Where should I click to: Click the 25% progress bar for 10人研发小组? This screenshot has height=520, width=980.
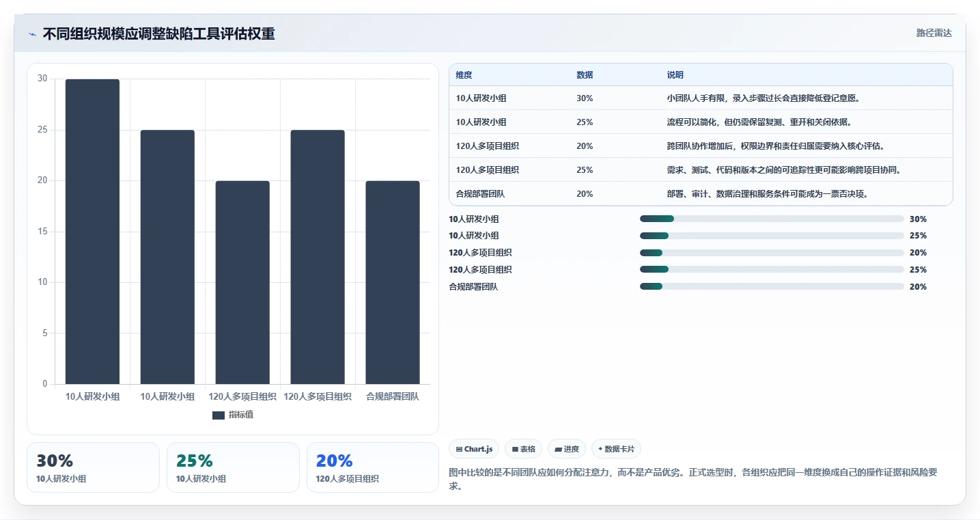pos(772,236)
